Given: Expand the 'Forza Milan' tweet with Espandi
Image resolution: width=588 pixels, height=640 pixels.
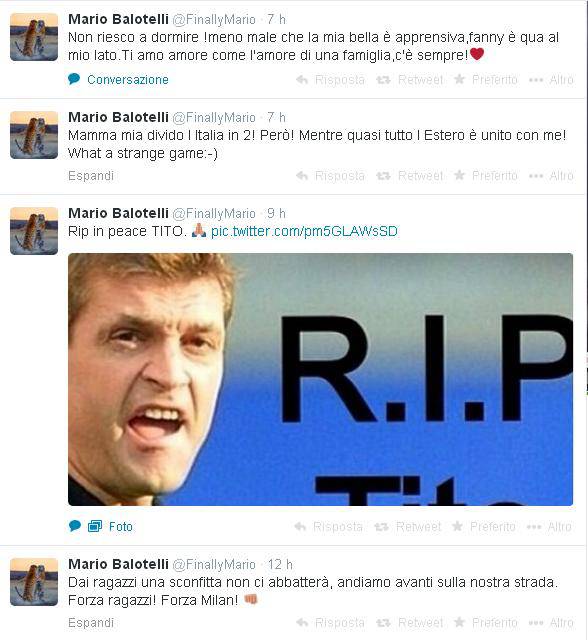Looking at the screenshot, I should coord(91,623).
